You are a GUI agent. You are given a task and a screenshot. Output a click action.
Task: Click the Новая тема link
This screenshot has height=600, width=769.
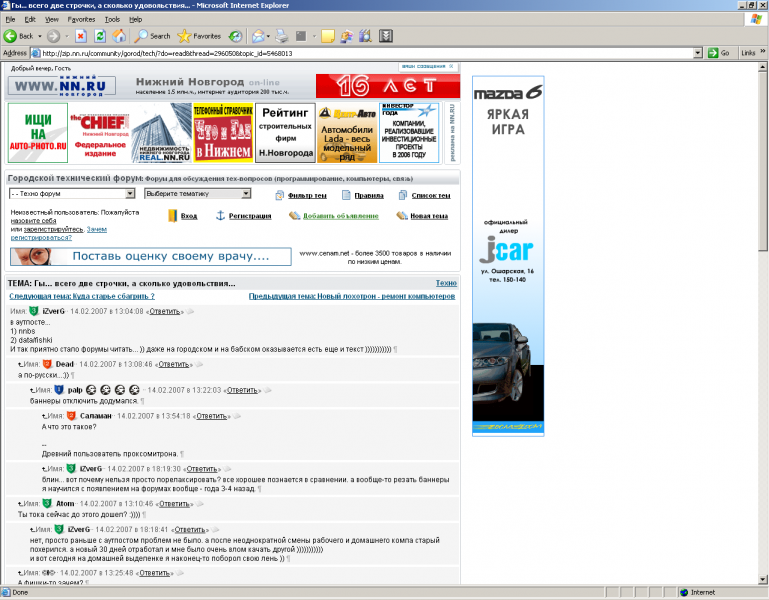click(x=429, y=216)
